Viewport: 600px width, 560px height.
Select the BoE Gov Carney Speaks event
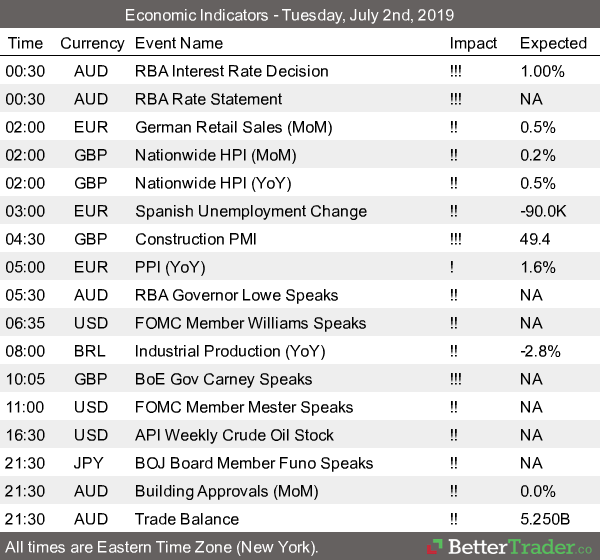pos(223,379)
